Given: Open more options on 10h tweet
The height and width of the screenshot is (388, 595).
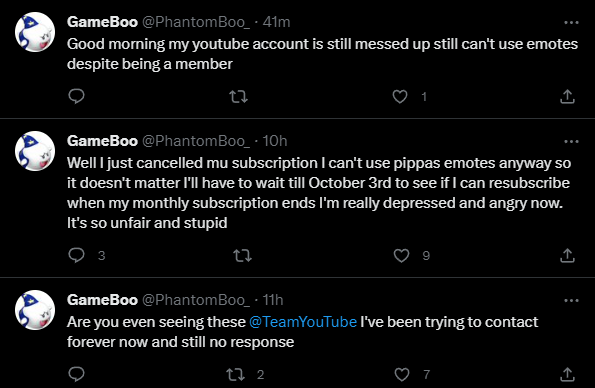Looking at the screenshot, I should pyautogui.click(x=571, y=142).
